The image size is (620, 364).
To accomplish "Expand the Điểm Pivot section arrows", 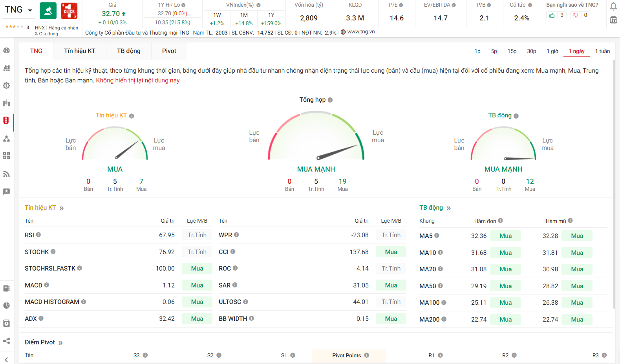I will point(60,343).
